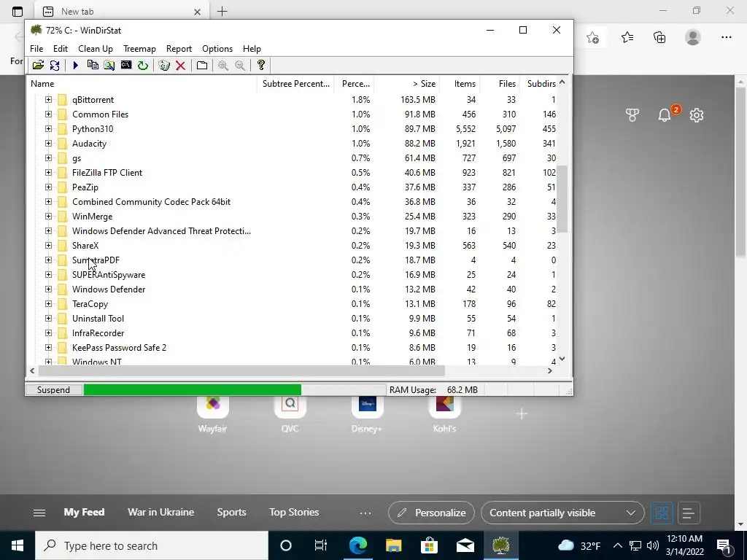The image size is (747, 560).
Task: Click the tree list horizontal scrollbar
Action: [241, 370]
